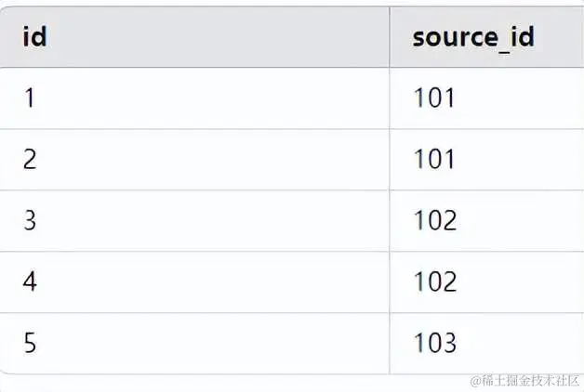
Task: Click source_id 101 in the second row
Action: 434,159
